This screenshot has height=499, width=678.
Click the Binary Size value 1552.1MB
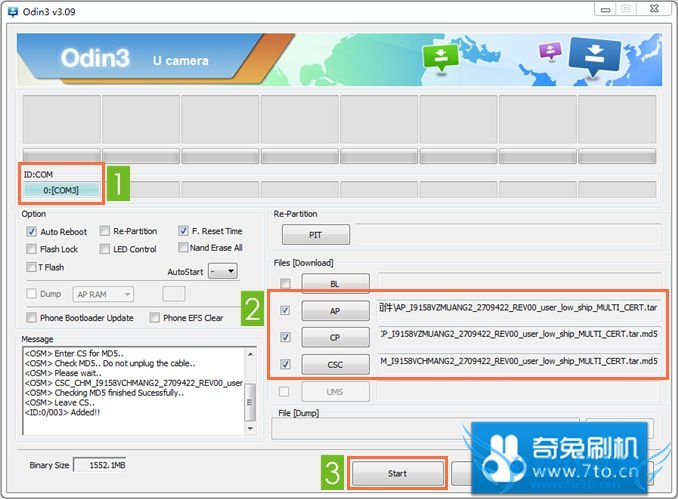[100, 465]
